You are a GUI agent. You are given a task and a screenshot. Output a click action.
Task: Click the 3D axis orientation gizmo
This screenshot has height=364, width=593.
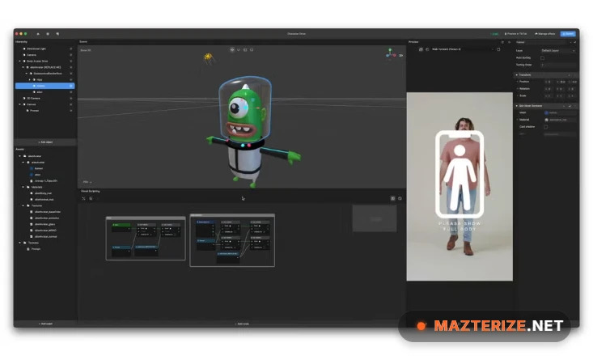tap(391, 55)
